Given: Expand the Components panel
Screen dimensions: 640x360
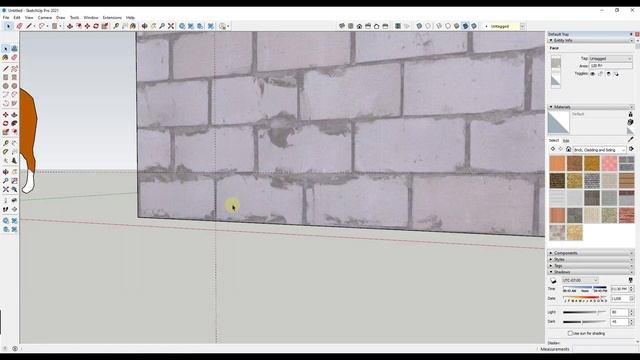Looking at the screenshot, I should tap(591, 253).
